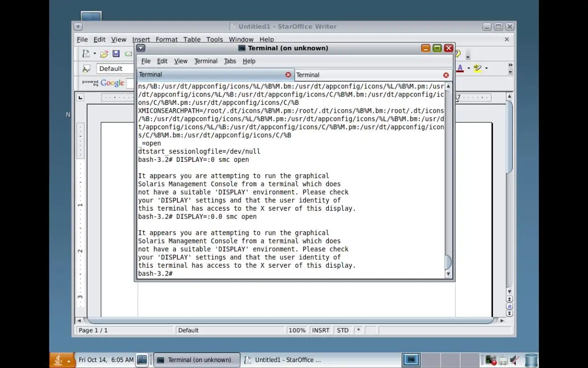
Task: Click the Styles and Formatting icon
Action: (x=86, y=69)
